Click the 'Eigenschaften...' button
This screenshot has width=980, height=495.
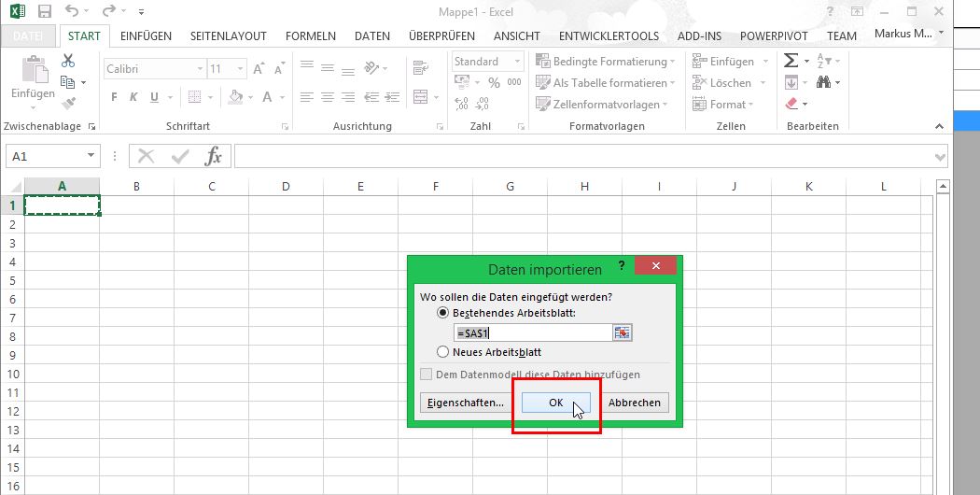pos(464,403)
